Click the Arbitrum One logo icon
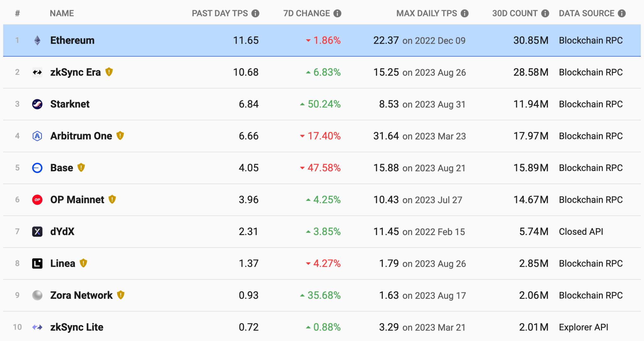644x341 pixels. pyautogui.click(x=37, y=136)
